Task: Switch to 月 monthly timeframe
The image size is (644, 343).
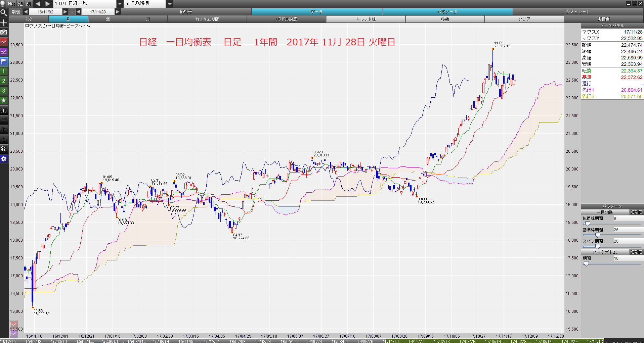Action: coord(148,19)
